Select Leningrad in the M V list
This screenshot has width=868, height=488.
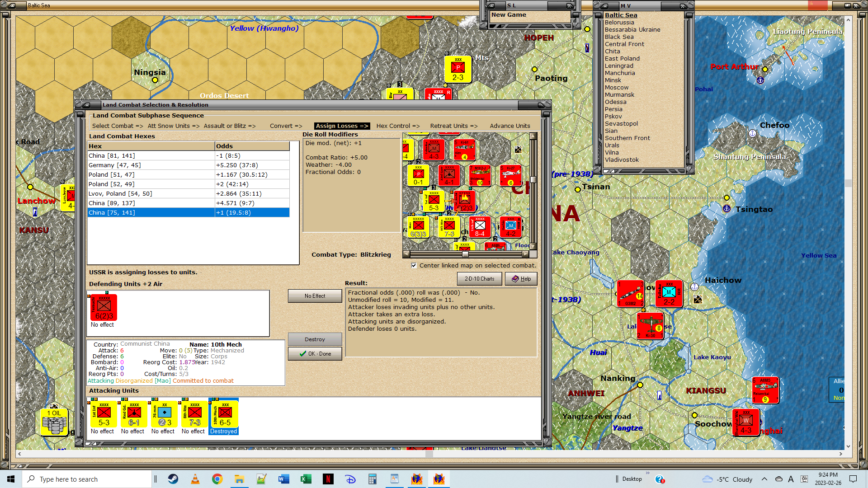[x=619, y=66]
